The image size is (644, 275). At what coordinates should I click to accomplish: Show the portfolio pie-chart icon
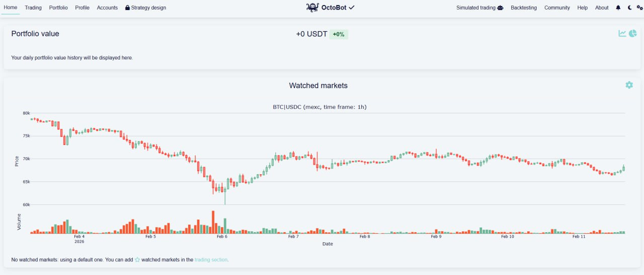pyautogui.click(x=632, y=33)
